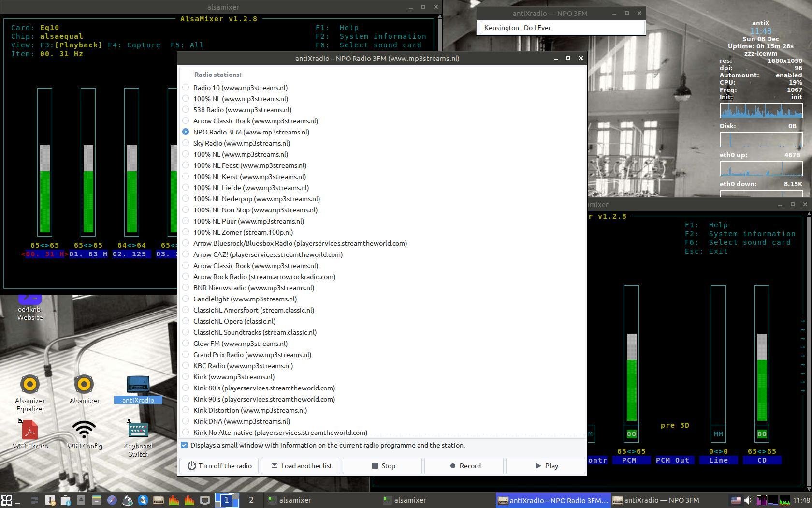Screen dimensions: 812x508
Task: Select the Alsamixer desktop icon
Action: pyautogui.click(x=84, y=389)
